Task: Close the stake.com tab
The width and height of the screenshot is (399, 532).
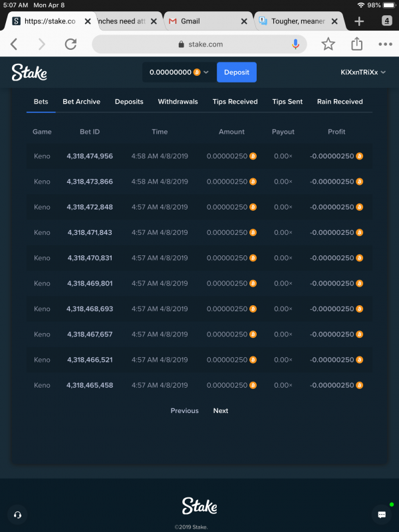Action: (x=88, y=21)
